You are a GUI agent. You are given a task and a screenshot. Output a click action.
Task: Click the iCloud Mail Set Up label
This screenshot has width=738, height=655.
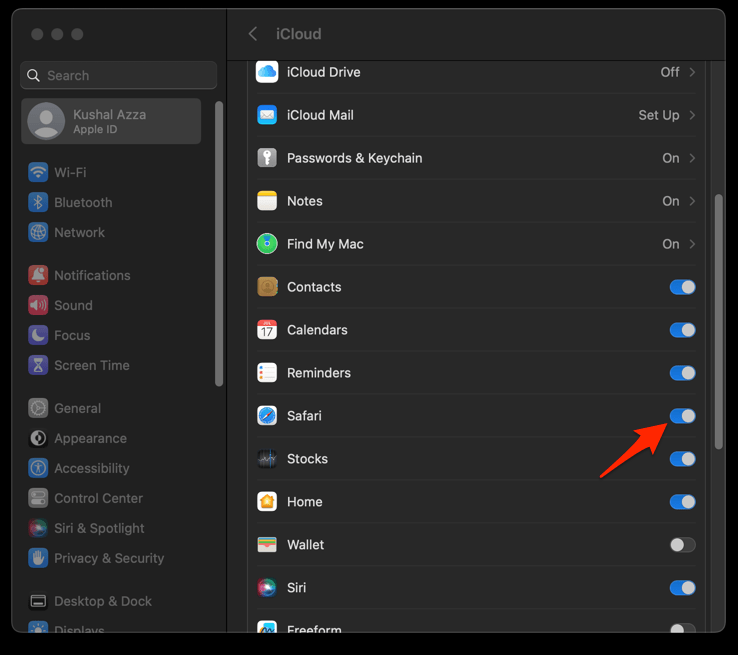click(x=658, y=115)
